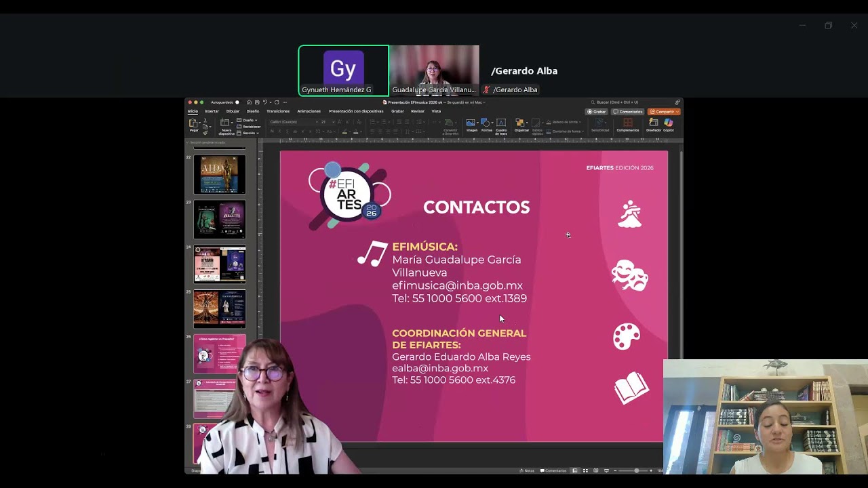This screenshot has width=868, height=488.
Task: Click the Comentarios button at top right
Action: pyautogui.click(x=627, y=112)
